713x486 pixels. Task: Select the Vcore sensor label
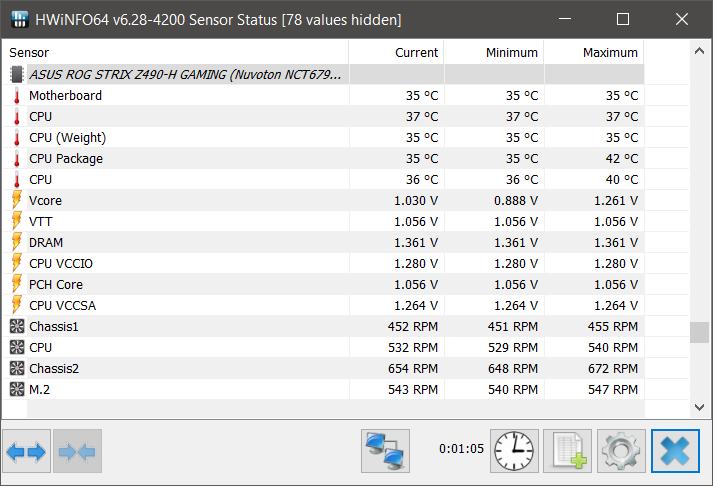pos(45,200)
